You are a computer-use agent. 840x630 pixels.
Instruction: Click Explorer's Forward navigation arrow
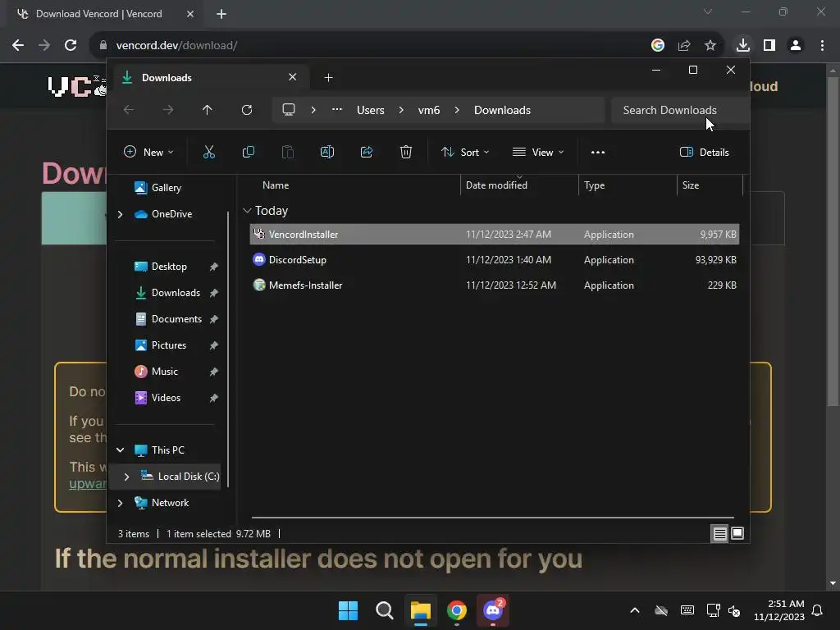pos(168,110)
